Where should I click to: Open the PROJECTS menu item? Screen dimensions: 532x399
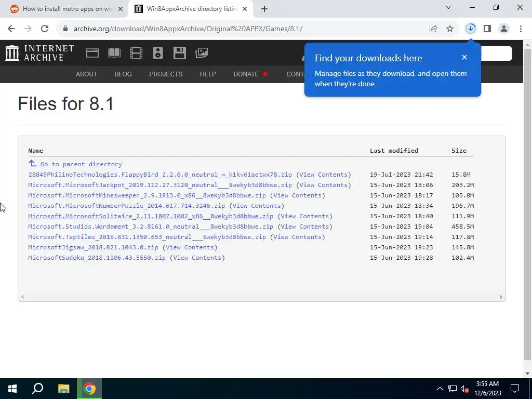[x=166, y=74]
